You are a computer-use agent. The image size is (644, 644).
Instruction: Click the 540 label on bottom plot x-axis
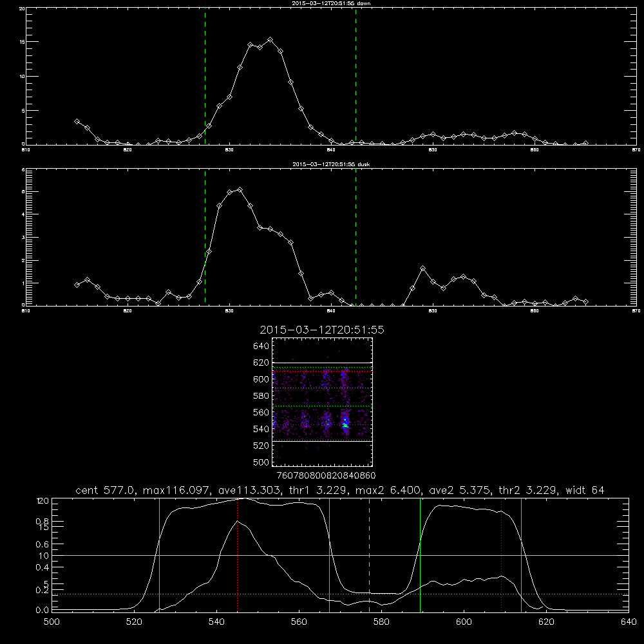pyautogui.click(x=216, y=622)
